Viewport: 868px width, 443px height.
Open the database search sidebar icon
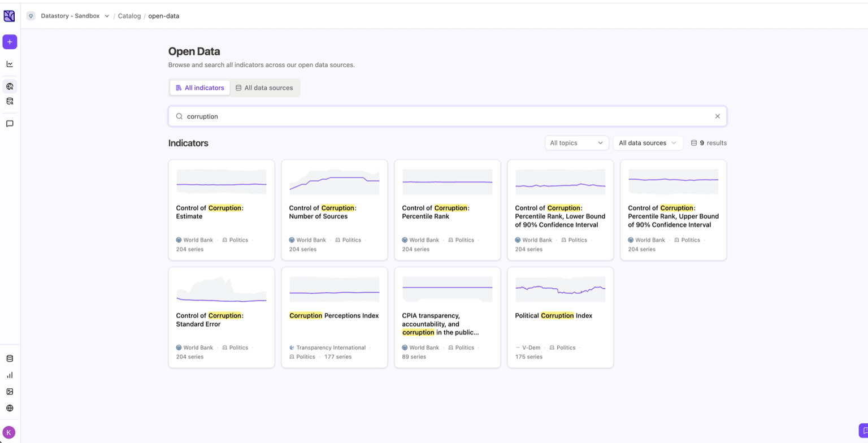(x=10, y=101)
